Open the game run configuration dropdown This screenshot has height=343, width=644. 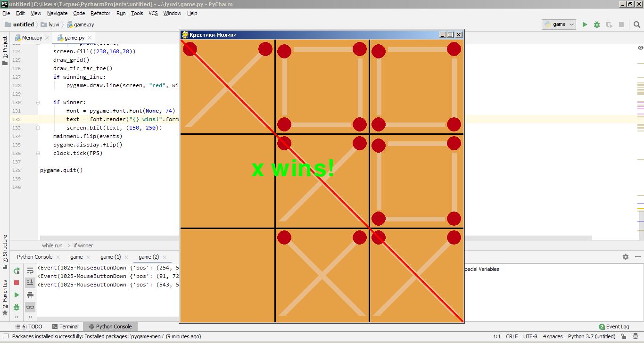point(559,24)
